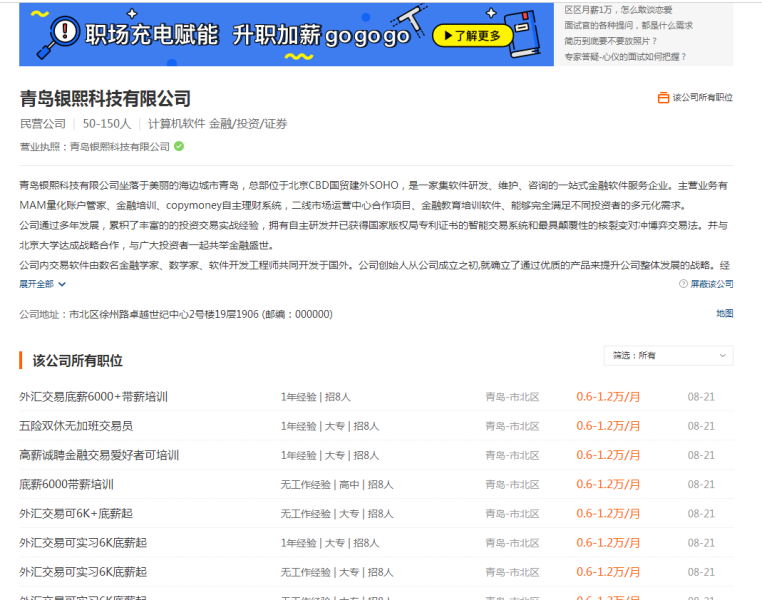Open job 高薪诚聘金融交易爱好者可培训
Screen dimensions: 762x600
coord(98,455)
